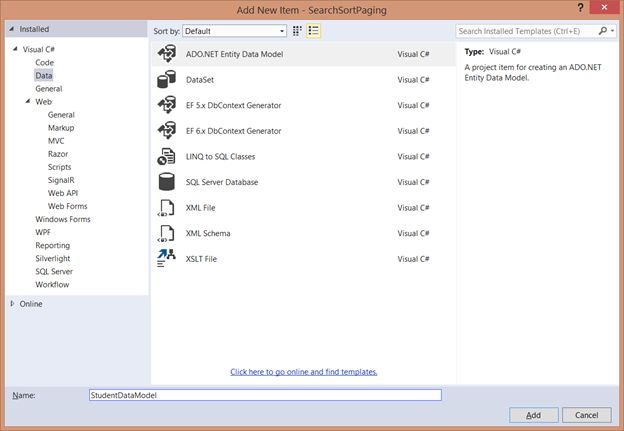The width and height of the screenshot is (624, 431).
Task: Select the SQL Server category
Action: click(54, 271)
